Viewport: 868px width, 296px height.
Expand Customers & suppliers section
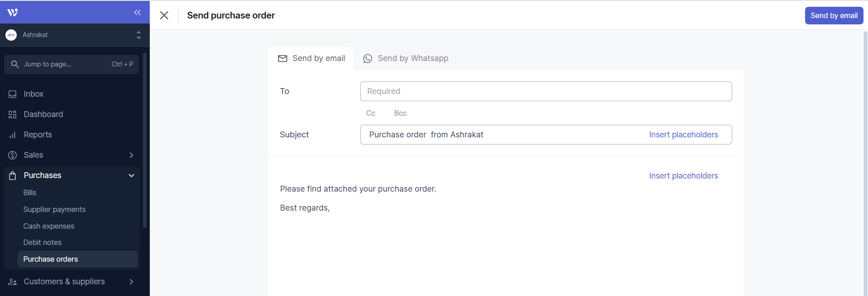click(x=131, y=282)
